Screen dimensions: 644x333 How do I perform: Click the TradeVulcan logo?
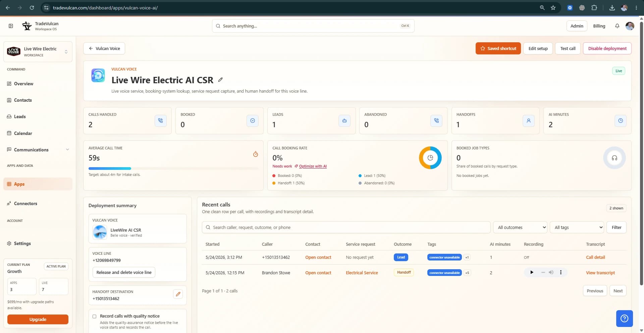(27, 26)
